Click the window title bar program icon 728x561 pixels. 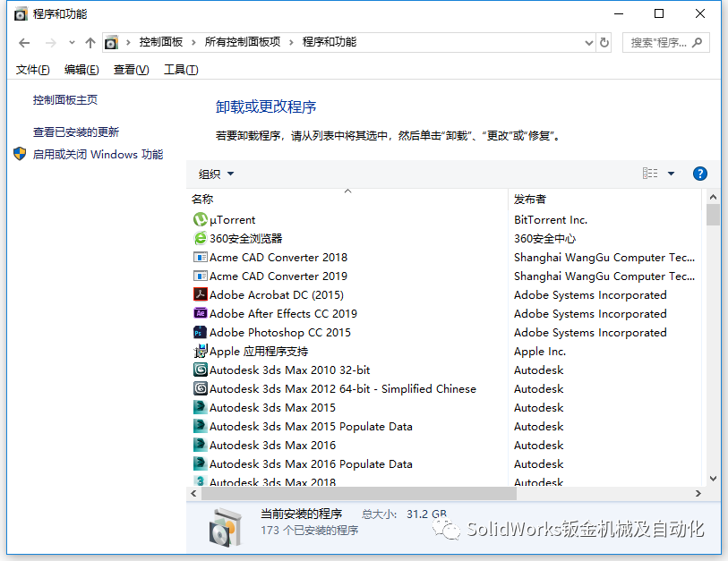(21, 14)
